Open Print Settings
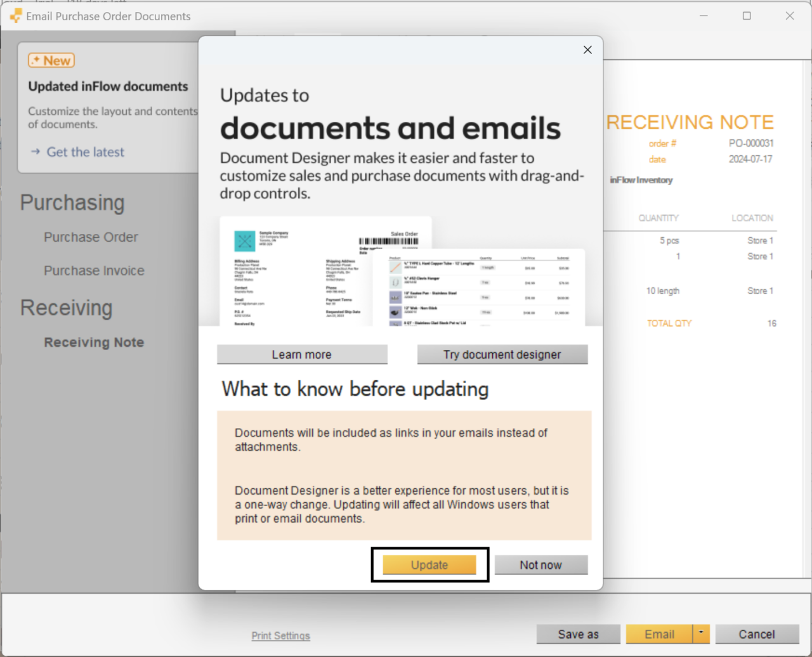The height and width of the screenshot is (657, 812). coord(280,635)
